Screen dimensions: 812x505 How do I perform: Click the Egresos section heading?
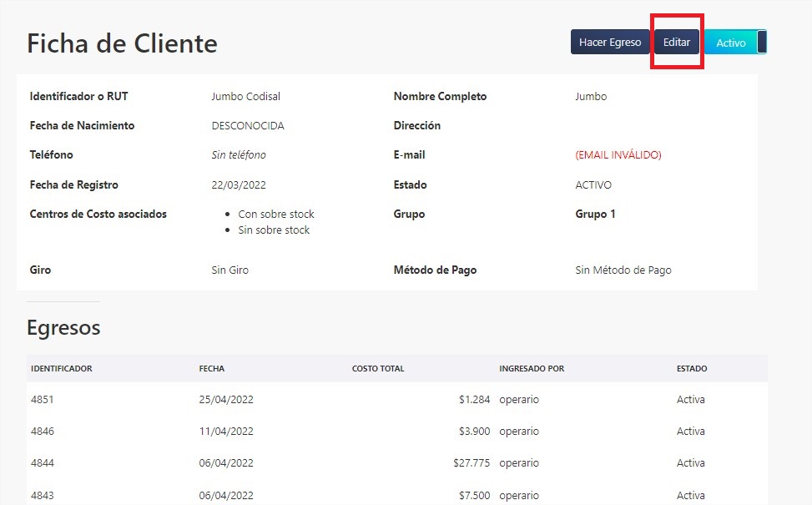click(63, 327)
